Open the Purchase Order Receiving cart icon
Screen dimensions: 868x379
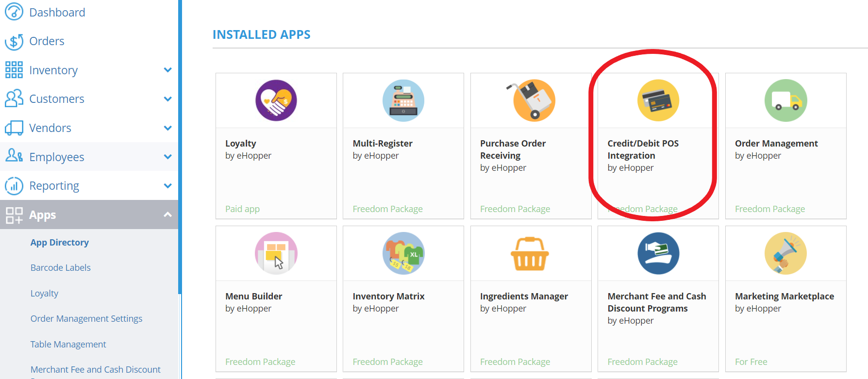click(531, 100)
